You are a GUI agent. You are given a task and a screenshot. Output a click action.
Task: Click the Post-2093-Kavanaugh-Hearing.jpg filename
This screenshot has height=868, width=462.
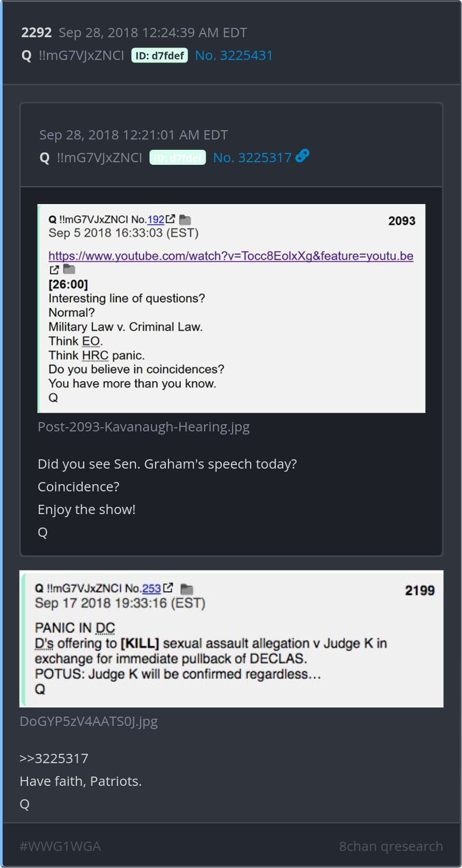[144, 427]
